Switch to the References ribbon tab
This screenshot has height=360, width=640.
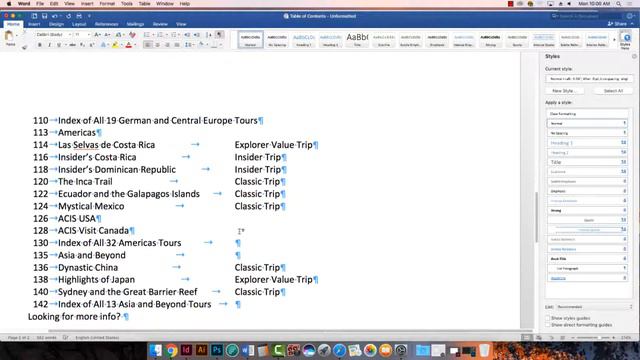tap(107, 24)
